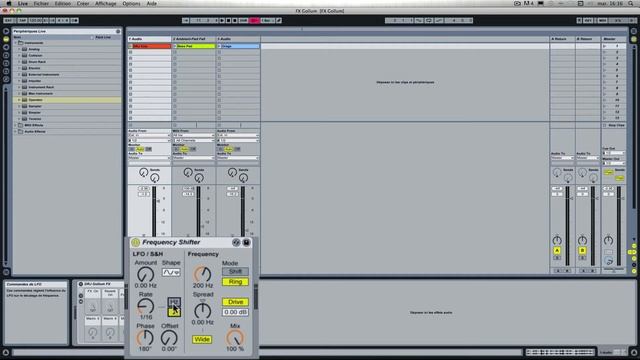The height and width of the screenshot is (360, 640).
Task: Toggle Info View triangle at bottom left
Action: [x=6, y=352]
